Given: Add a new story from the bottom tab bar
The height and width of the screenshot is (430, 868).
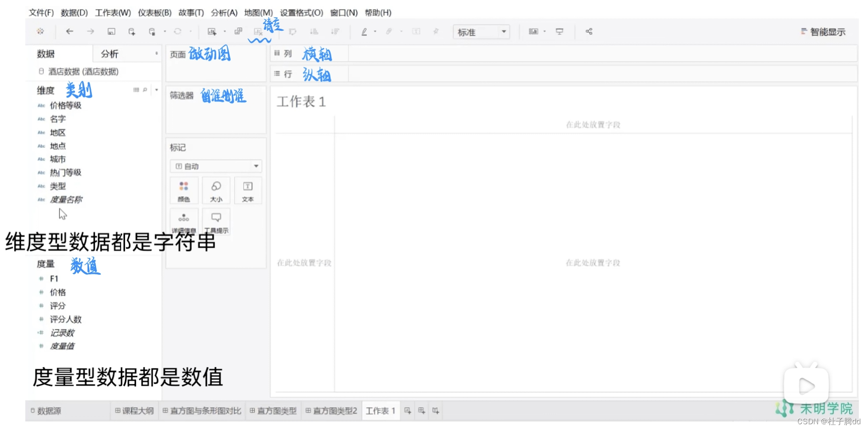Looking at the screenshot, I should click(x=435, y=411).
